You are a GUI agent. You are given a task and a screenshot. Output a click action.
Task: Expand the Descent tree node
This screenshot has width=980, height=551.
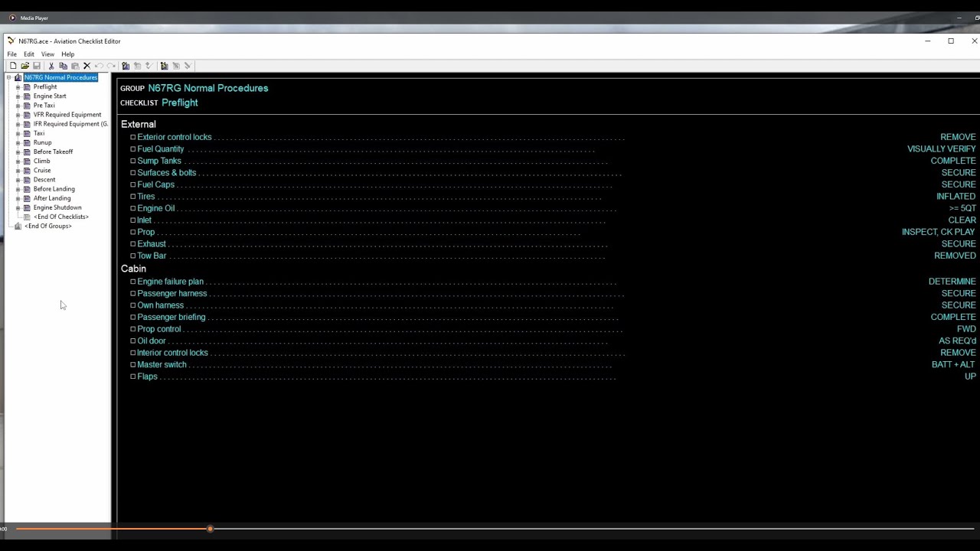[x=18, y=180]
